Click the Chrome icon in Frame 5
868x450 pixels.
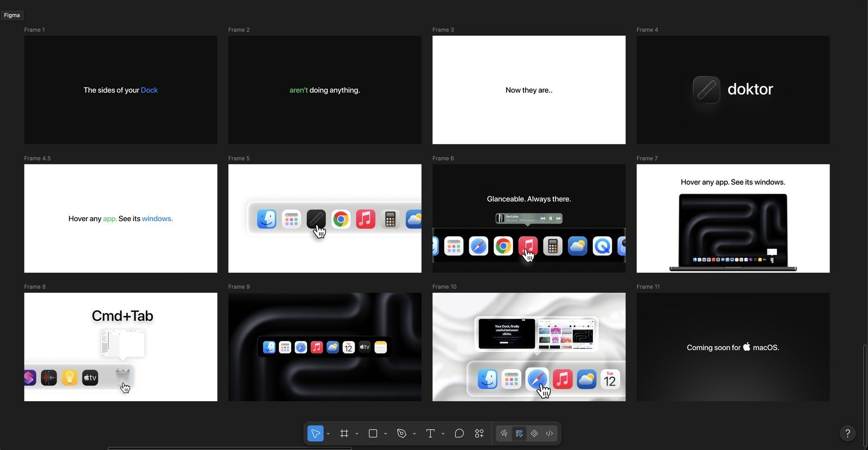[341, 219]
